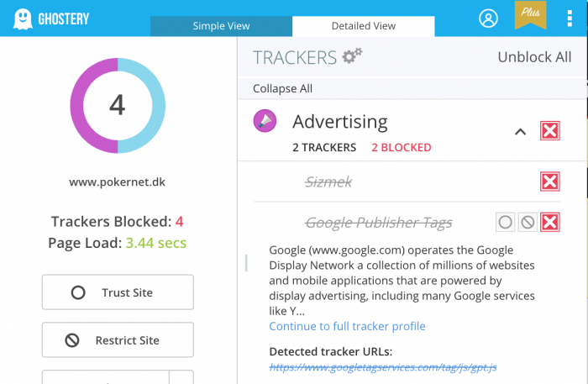Click the gold Plus badge
Screen dimensions: 588x384
[x=530, y=15]
